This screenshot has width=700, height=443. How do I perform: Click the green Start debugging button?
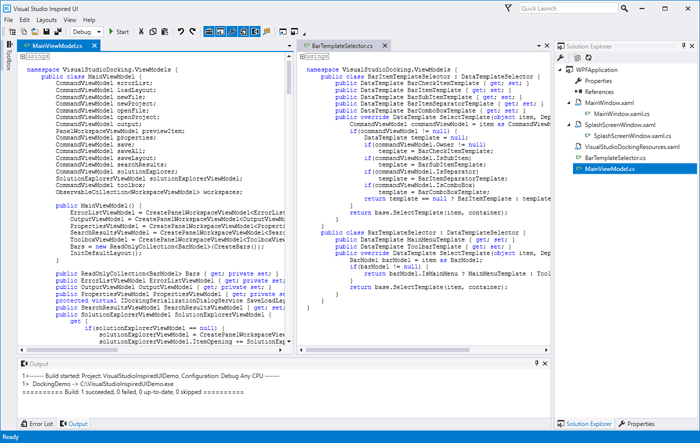(111, 32)
